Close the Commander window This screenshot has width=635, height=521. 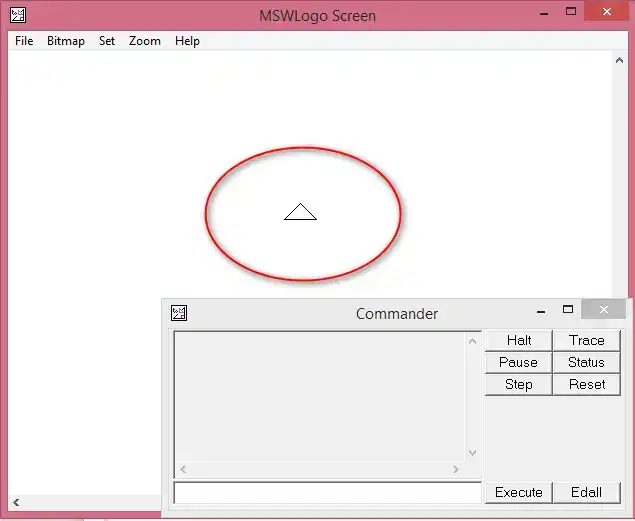603,310
